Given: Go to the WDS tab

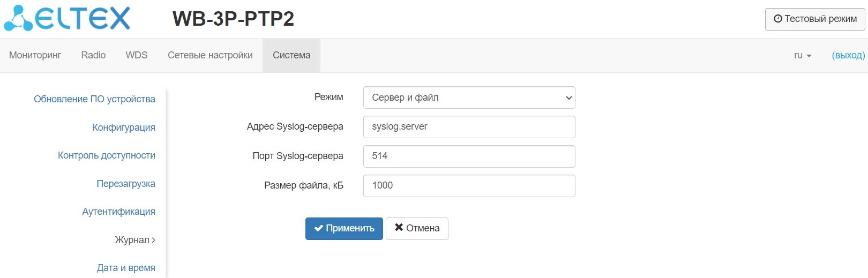Looking at the screenshot, I should coord(137,55).
